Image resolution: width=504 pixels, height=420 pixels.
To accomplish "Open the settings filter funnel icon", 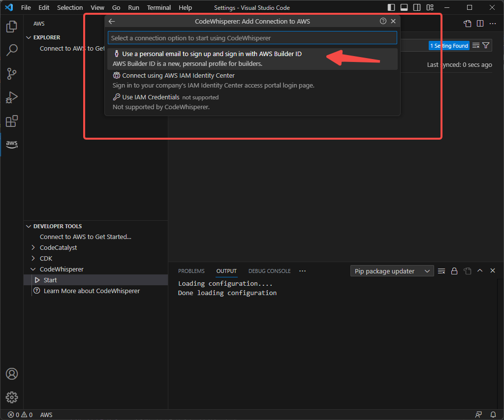I will [486, 46].
